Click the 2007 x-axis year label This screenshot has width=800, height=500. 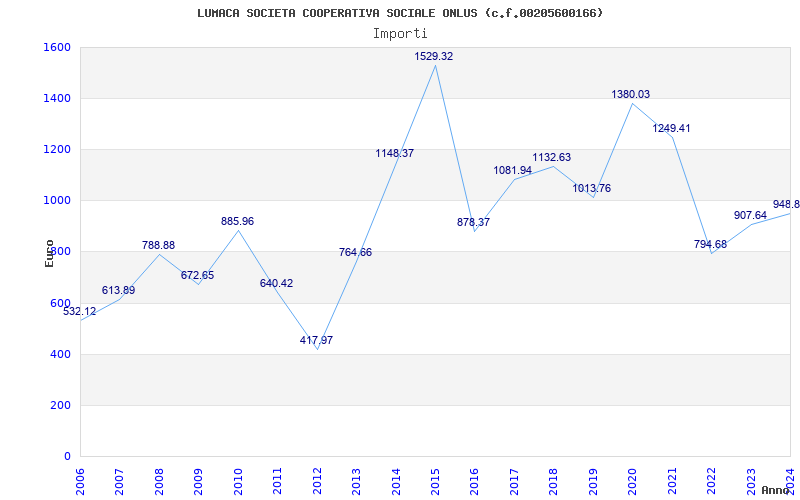pyautogui.click(x=119, y=481)
